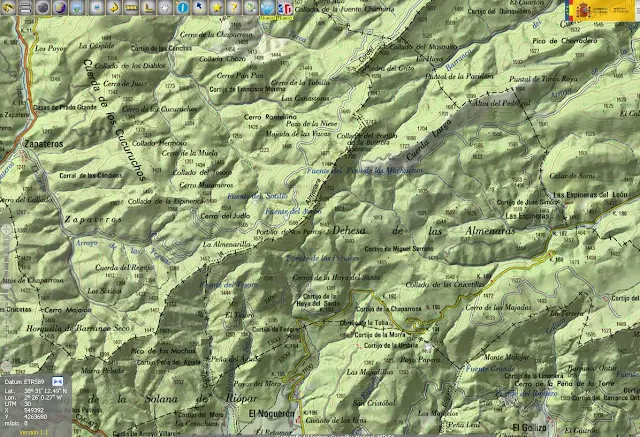Click the zoom-out button below slider
This screenshot has height=437, width=640.
(x=6, y=366)
